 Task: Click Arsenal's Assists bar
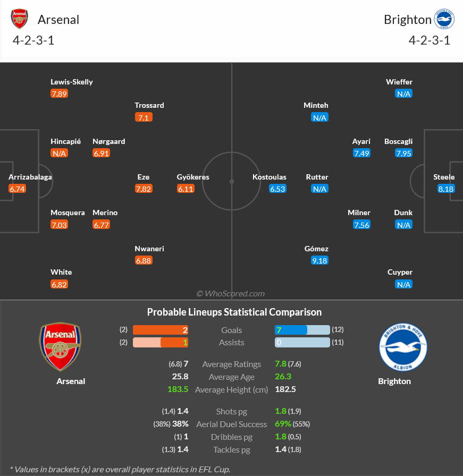click(161, 343)
